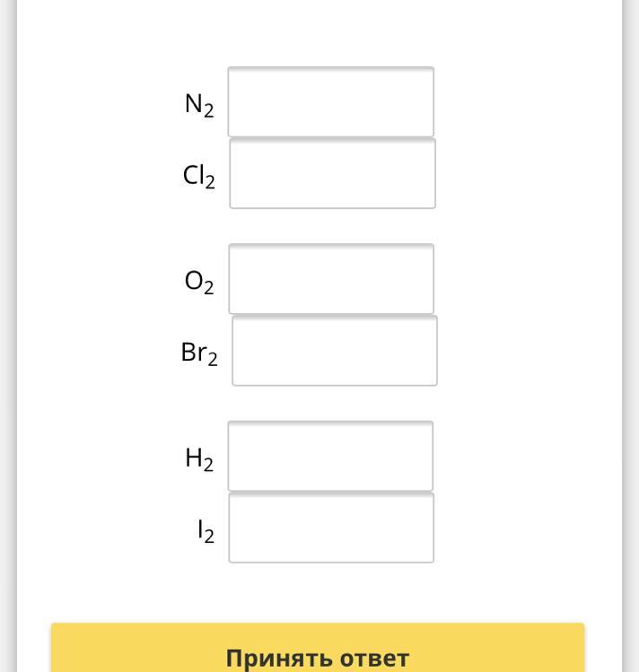Click the N2 formula label
The image size is (639, 672).
tap(199, 105)
